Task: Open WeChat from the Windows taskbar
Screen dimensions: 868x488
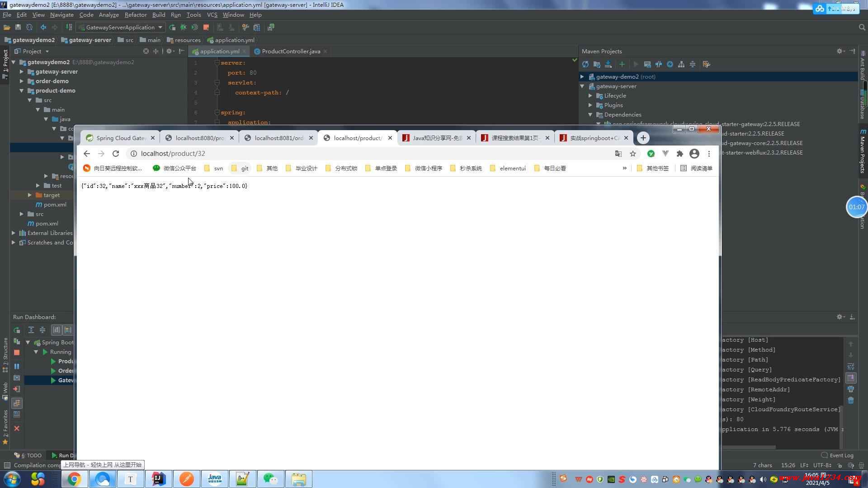Action: click(x=270, y=479)
